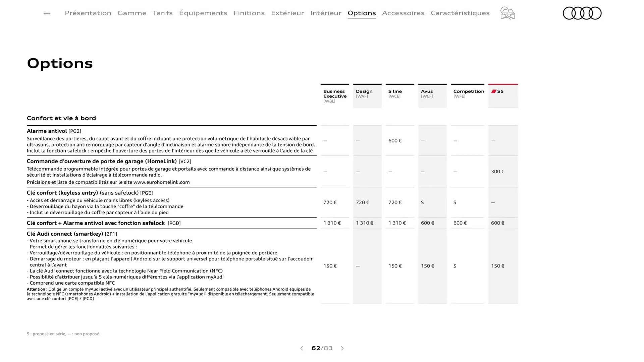This screenshot has width=644, height=362.
Task: Open the hamburger menu icon
Action: [x=47, y=13]
